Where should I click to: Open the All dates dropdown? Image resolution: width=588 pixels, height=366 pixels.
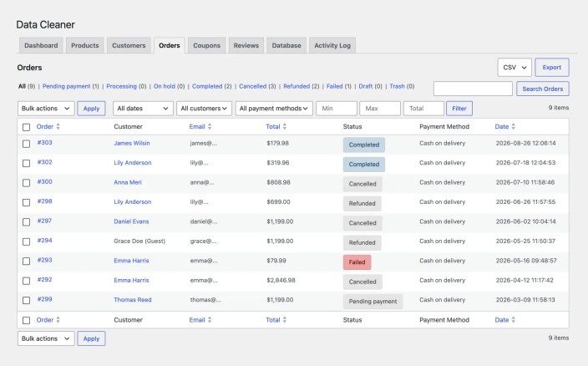point(143,109)
